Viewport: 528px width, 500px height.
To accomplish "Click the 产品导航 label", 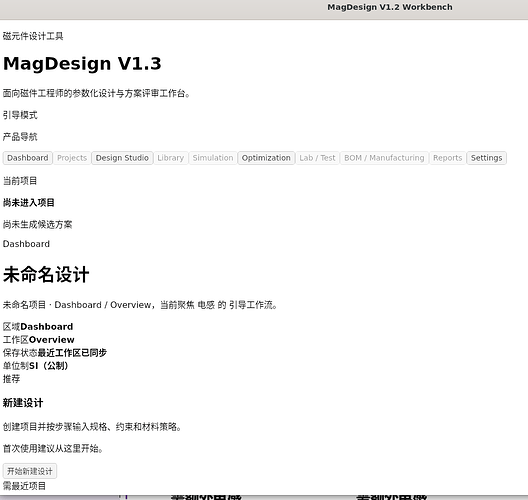I will tap(20, 137).
